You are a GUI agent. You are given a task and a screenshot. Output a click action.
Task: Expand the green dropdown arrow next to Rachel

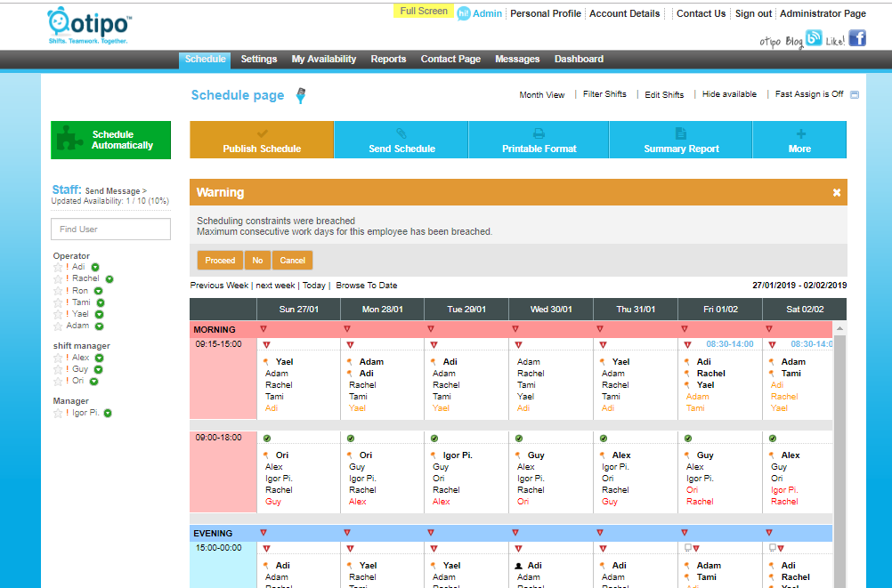[x=109, y=279]
